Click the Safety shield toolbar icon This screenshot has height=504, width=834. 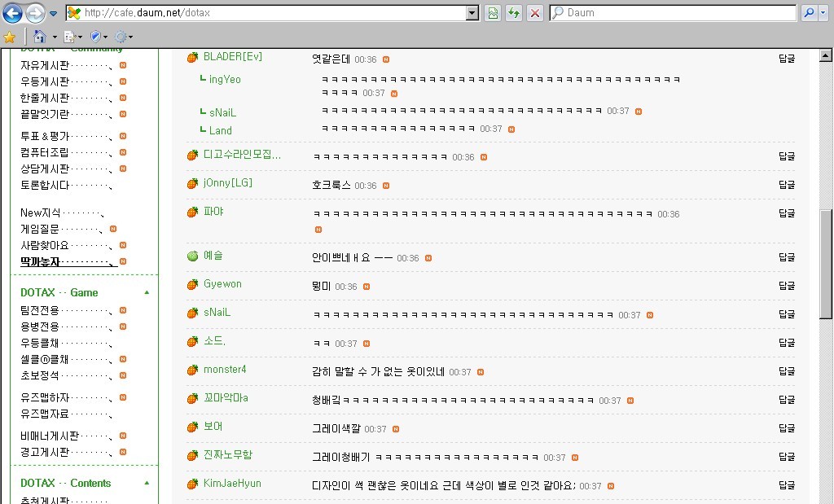pos(96,37)
